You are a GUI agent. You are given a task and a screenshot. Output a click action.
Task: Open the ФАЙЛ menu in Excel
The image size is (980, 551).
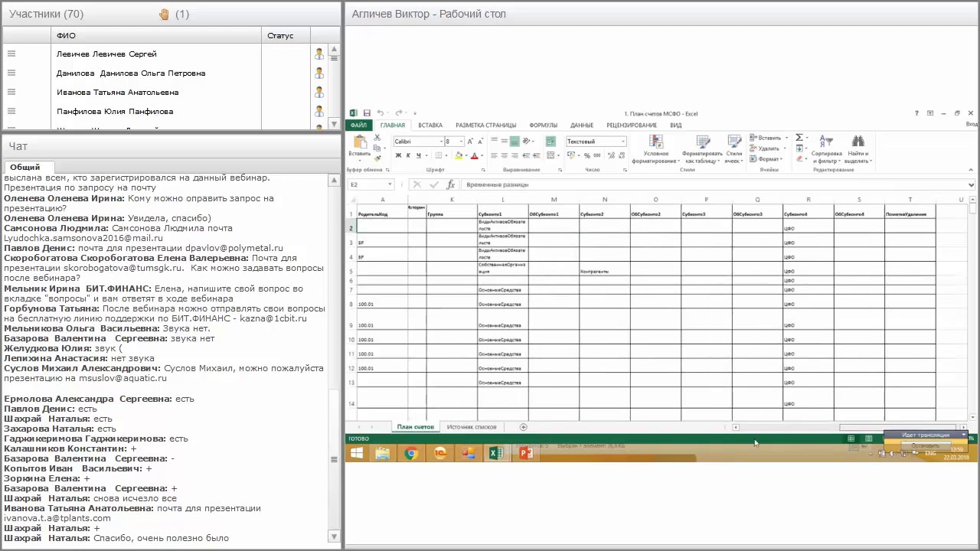point(359,126)
